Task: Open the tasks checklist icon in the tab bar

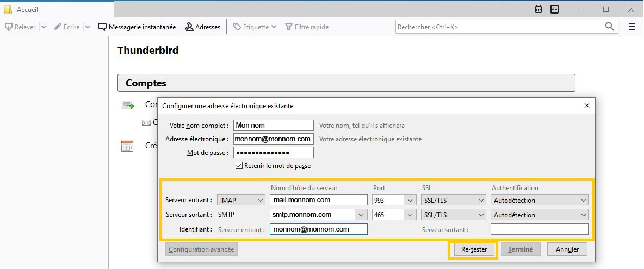Action: tap(554, 9)
